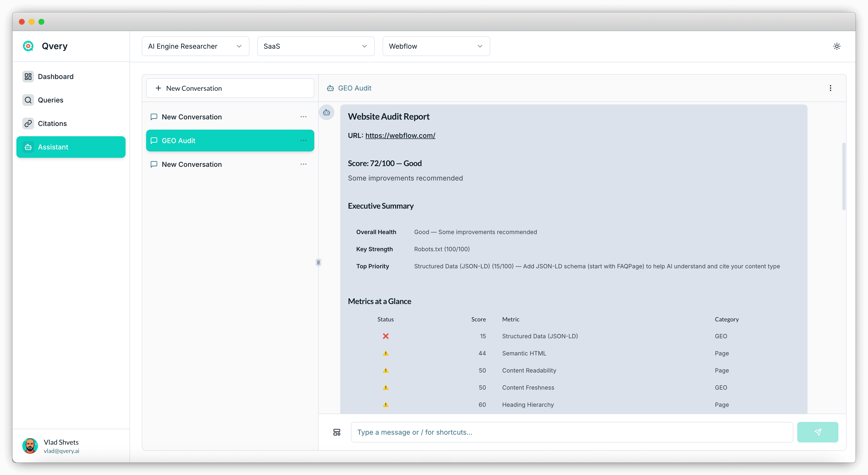Click the macOS yellow minimize window button
The image size is (868, 475).
(x=32, y=22)
